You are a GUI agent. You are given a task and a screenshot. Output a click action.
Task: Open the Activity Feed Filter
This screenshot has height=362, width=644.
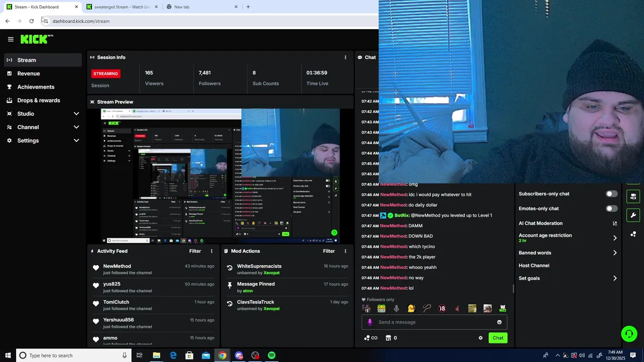point(195,251)
